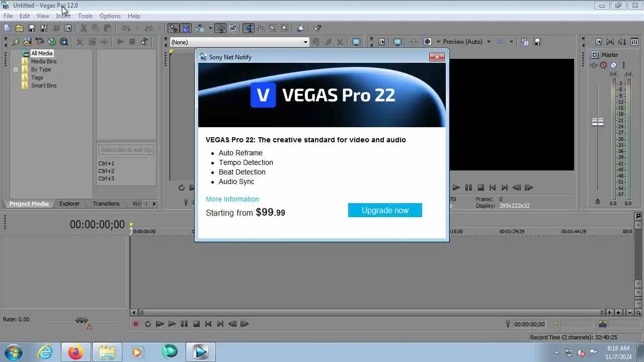Click the Copy Snapshot to Clipboard icon

[525, 42]
